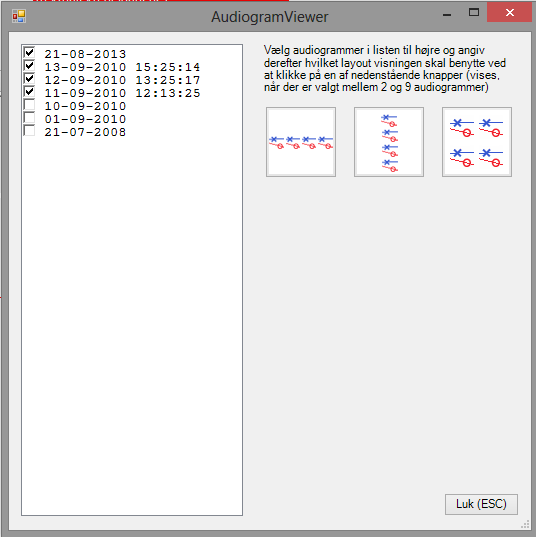
Task: Select the 01-09-2010 list entry text
Action: pyautogui.click(x=85, y=119)
